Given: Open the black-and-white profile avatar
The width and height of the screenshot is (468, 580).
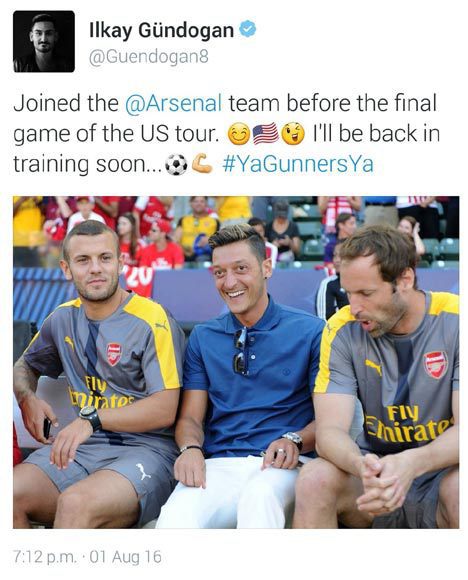Looking at the screenshot, I should click(44, 41).
